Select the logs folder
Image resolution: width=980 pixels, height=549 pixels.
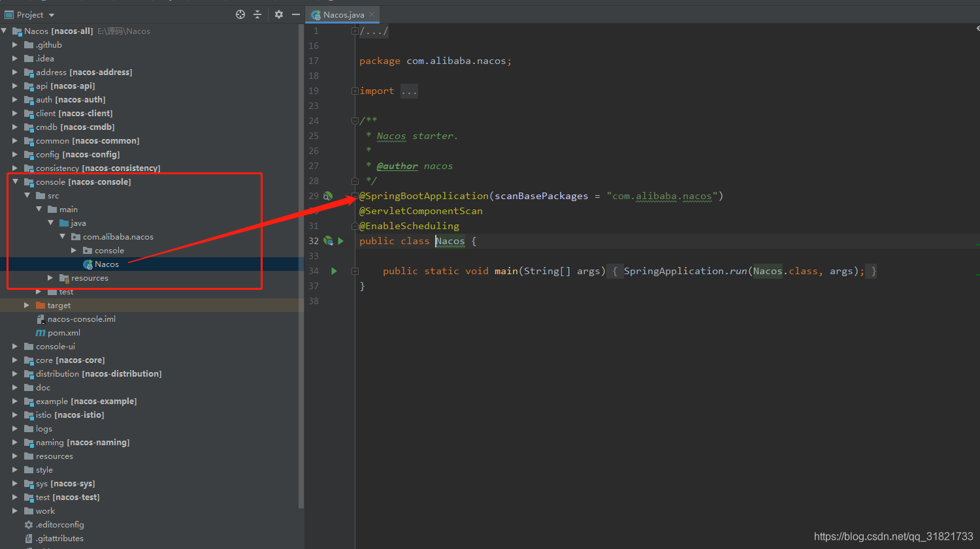(44, 429)
